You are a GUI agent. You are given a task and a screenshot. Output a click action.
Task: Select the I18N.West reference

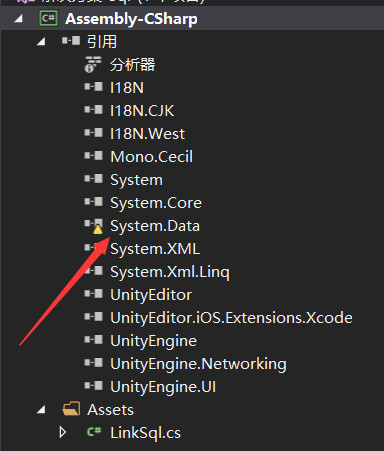click(147, 134)
